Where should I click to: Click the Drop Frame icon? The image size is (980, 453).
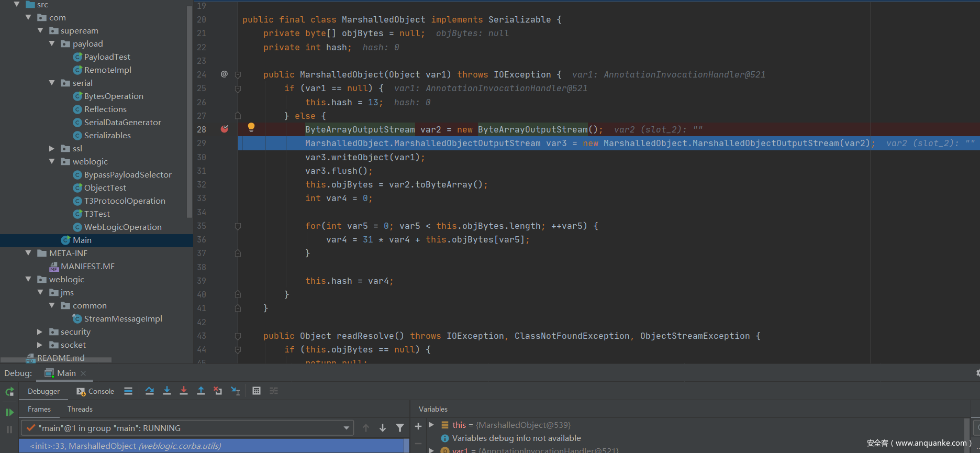pyautogui.click(x=218, y=391)
